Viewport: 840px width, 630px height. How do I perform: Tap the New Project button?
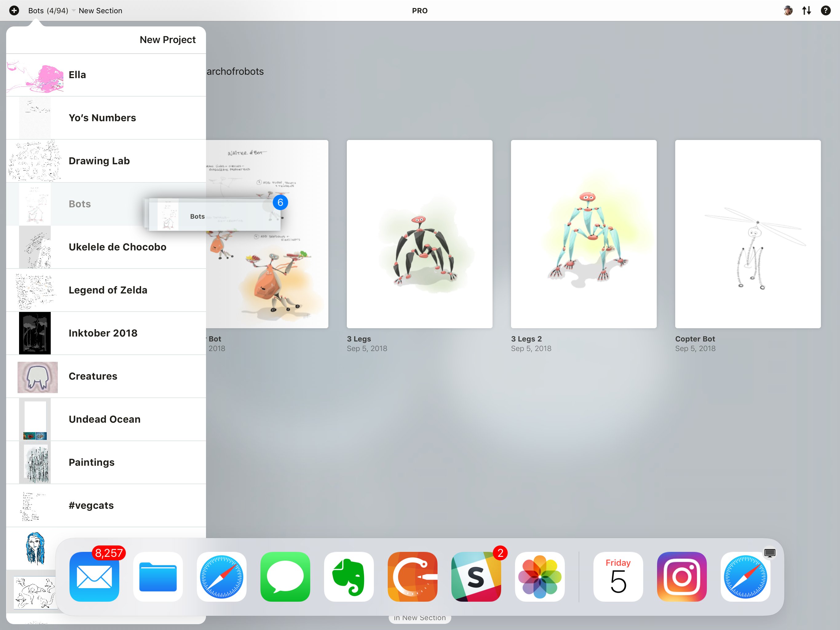point(168,39)
